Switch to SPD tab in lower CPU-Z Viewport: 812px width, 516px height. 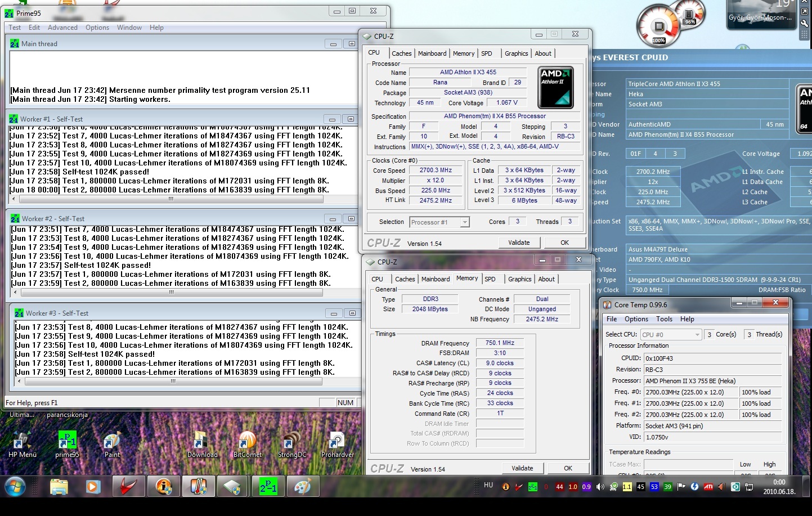tap(490, 279)
